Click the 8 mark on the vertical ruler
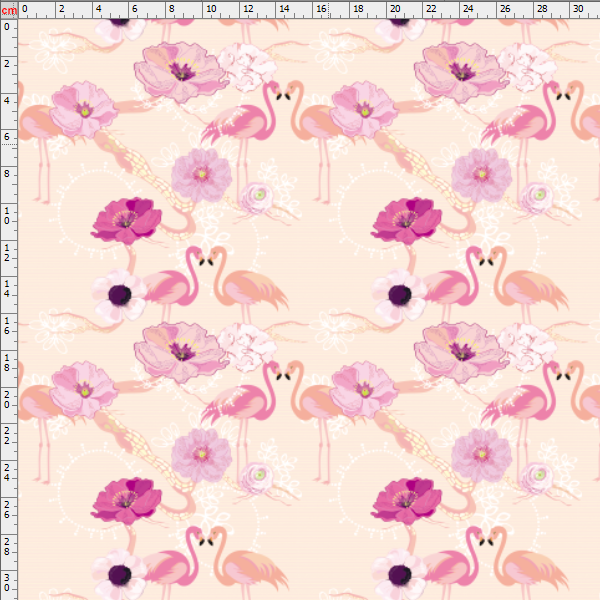 7,174
